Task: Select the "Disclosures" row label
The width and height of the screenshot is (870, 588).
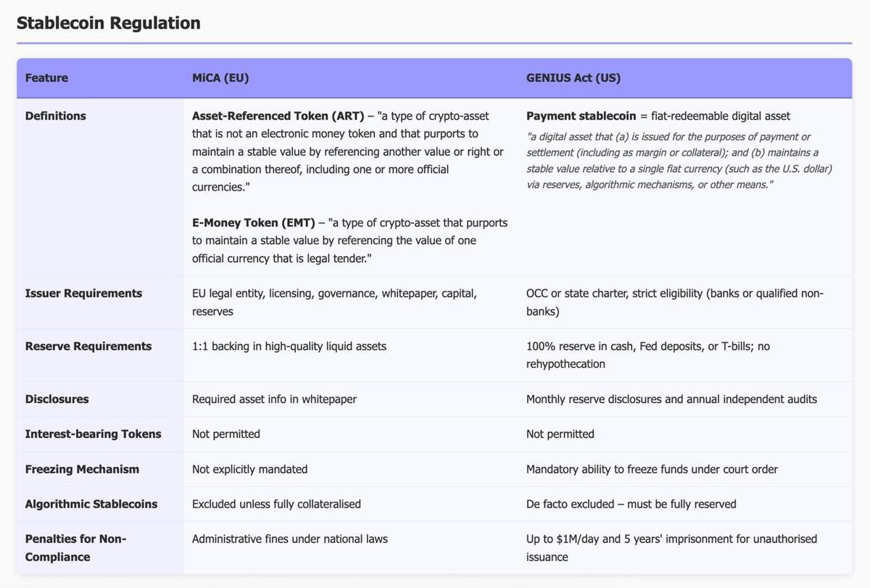Action: [57, 399]
